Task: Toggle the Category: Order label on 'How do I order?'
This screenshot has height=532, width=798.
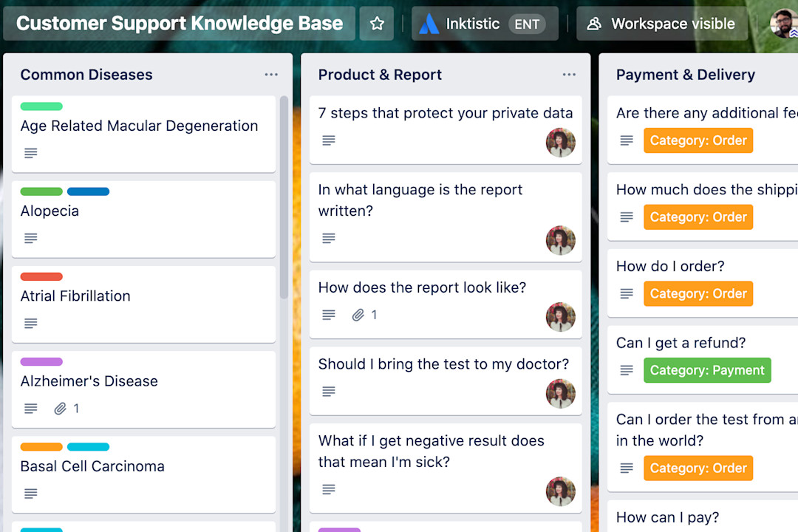Action: [698, 293]
